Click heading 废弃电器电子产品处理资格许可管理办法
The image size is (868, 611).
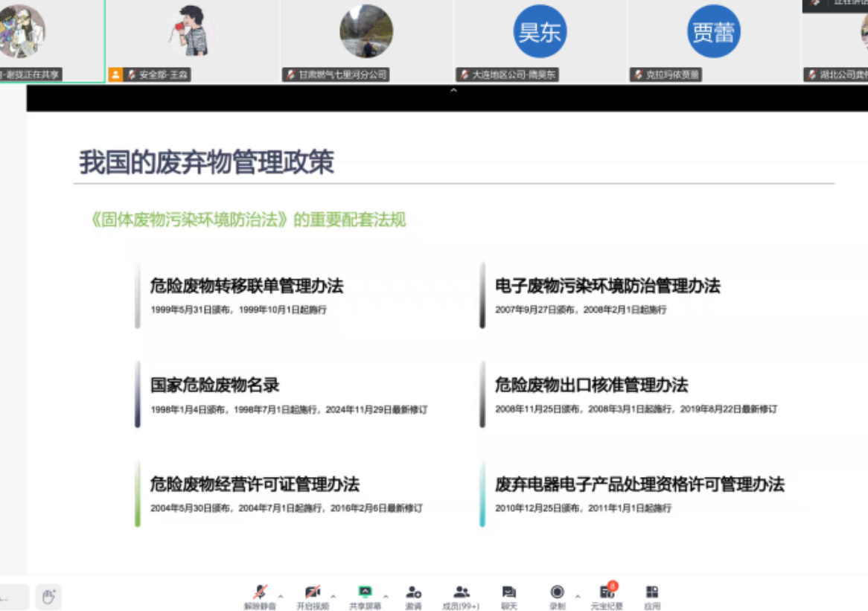640,484
